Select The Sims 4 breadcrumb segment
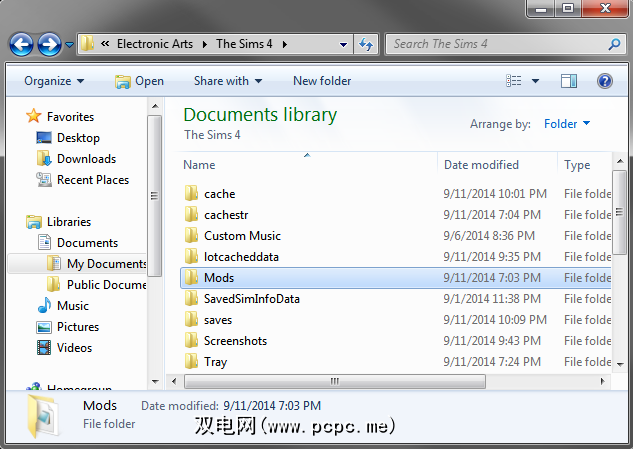This screenshot has height=449, width=633. coord(244,44)
